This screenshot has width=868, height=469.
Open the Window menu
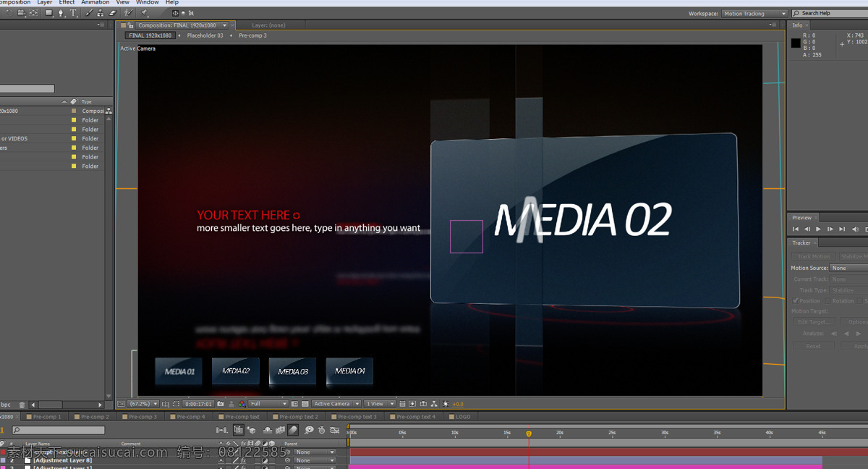147,3
